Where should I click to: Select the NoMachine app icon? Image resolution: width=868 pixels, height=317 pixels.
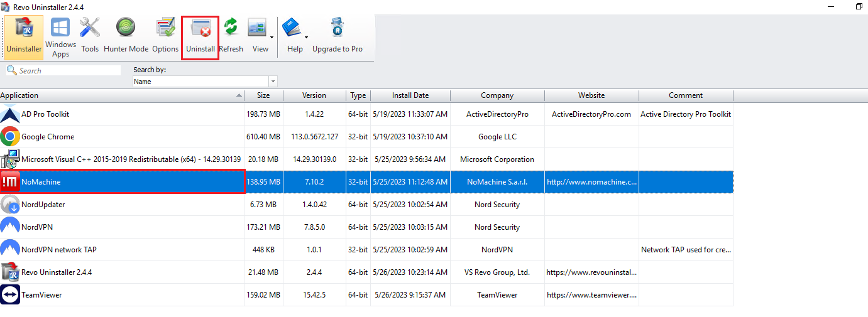[x=10, y=182]
